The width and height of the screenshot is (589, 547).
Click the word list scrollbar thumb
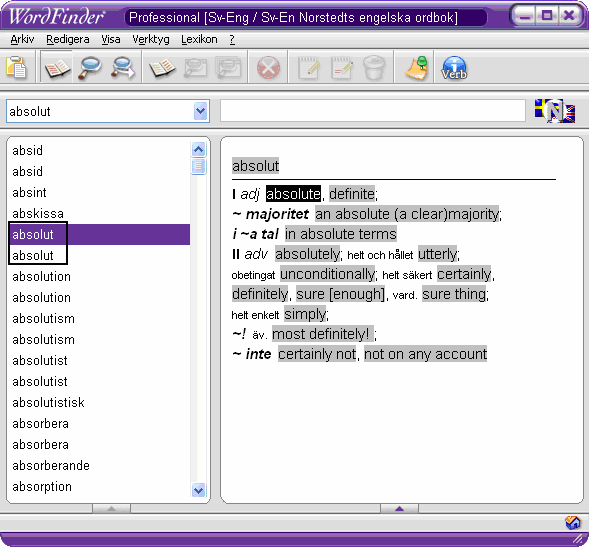click(x=198, y=166)
